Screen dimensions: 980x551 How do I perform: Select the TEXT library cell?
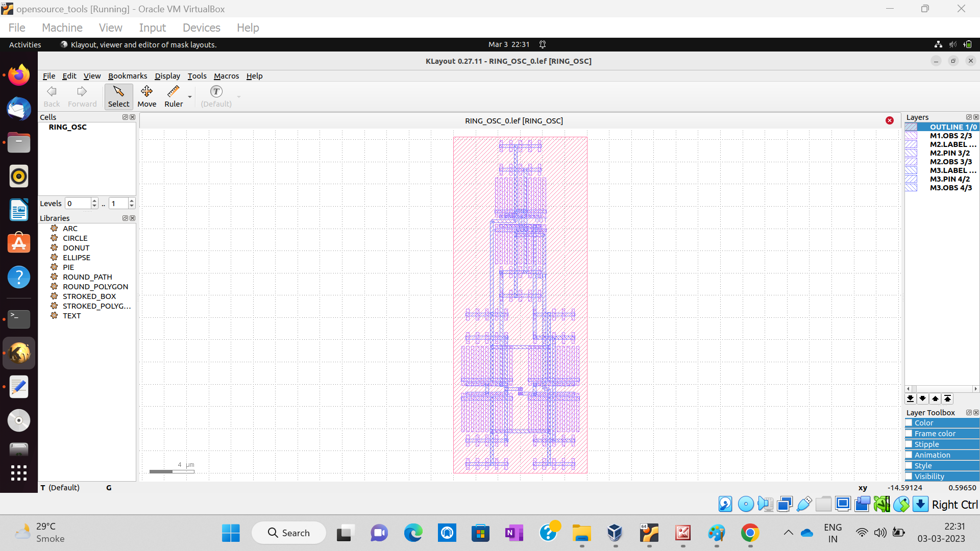[x=71, y=316]
